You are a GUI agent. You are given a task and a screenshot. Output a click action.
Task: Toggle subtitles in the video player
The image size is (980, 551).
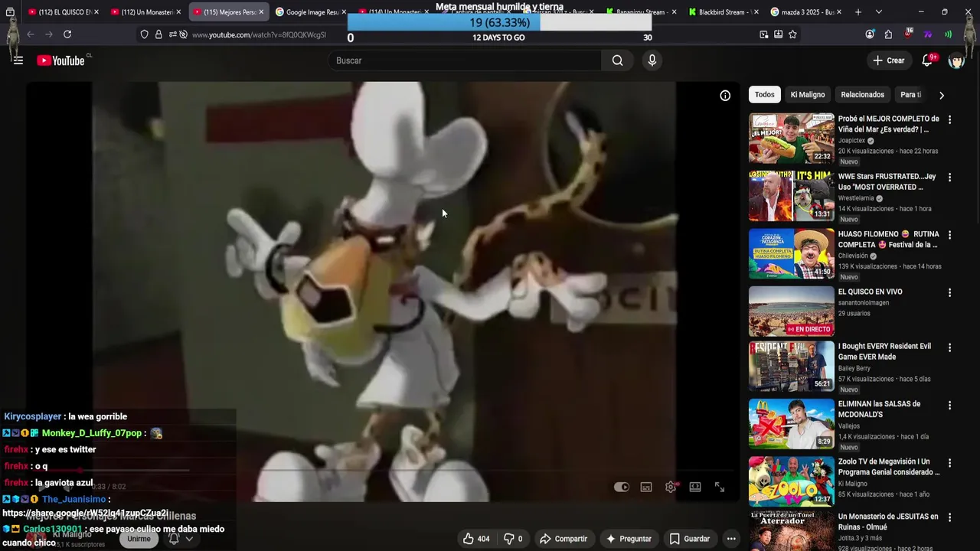[646, 487]
